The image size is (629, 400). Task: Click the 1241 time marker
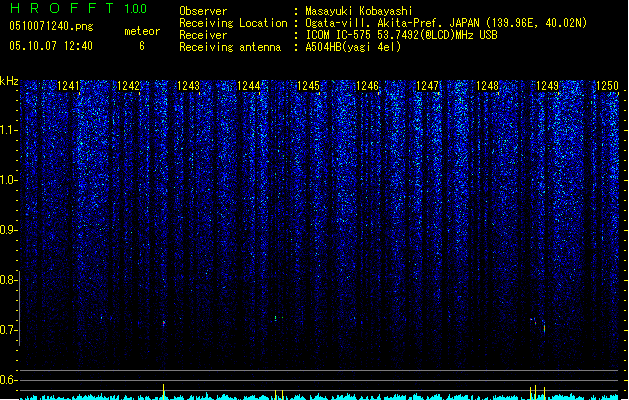point(68,86)
